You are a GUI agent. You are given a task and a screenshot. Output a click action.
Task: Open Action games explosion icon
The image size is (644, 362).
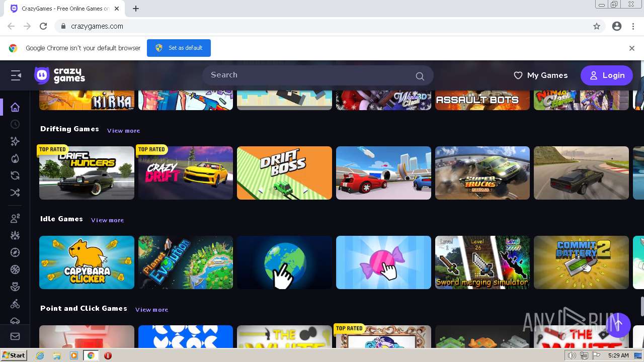tap(15, 235)
